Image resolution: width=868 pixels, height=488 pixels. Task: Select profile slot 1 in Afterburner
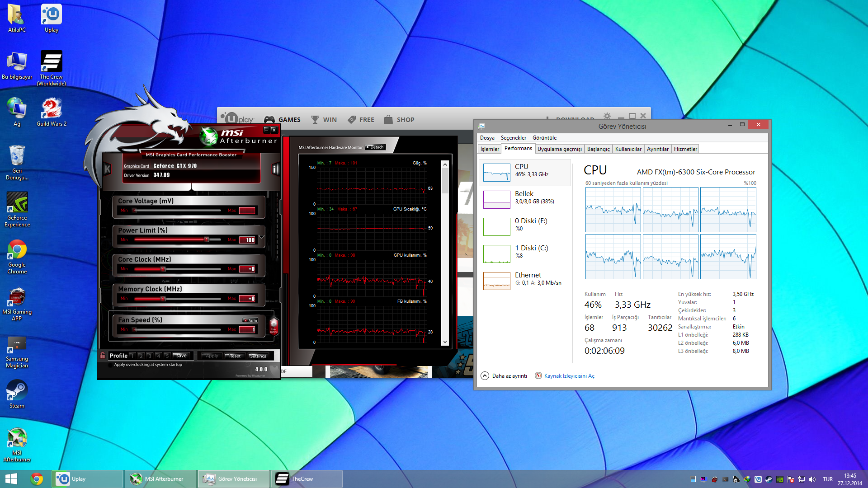[132, 356]
